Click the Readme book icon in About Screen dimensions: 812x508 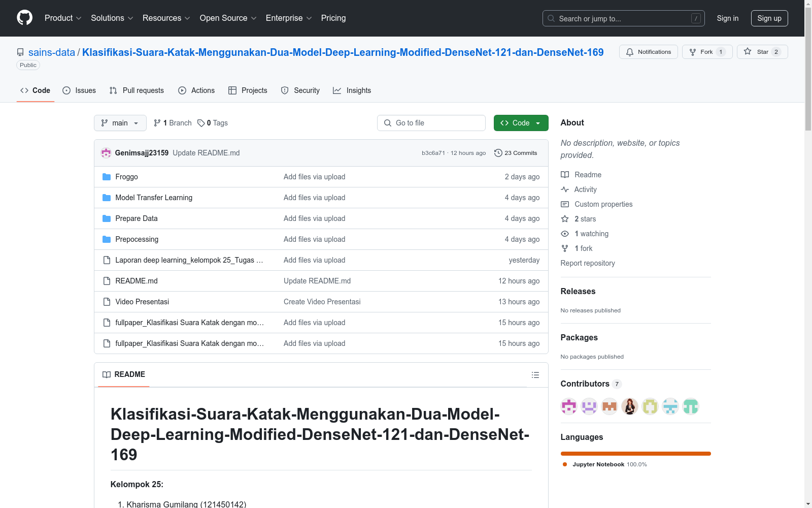click(x=565, y=175)
